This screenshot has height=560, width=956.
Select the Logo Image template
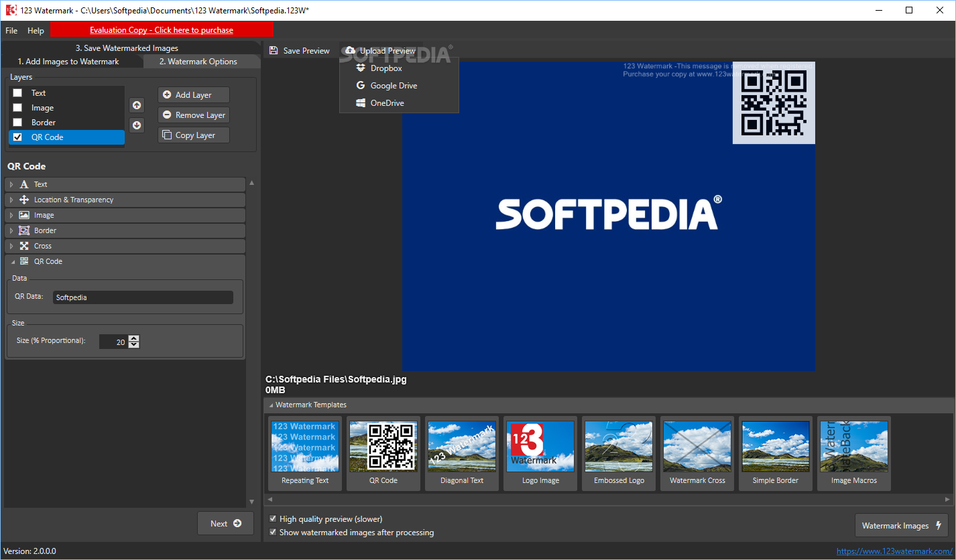click(540, 453)
